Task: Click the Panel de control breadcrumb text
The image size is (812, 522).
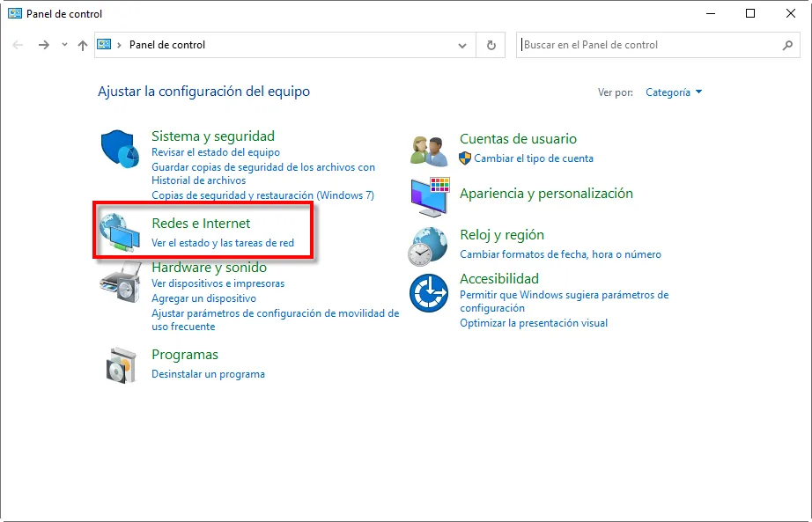Action: click(167, 45)
